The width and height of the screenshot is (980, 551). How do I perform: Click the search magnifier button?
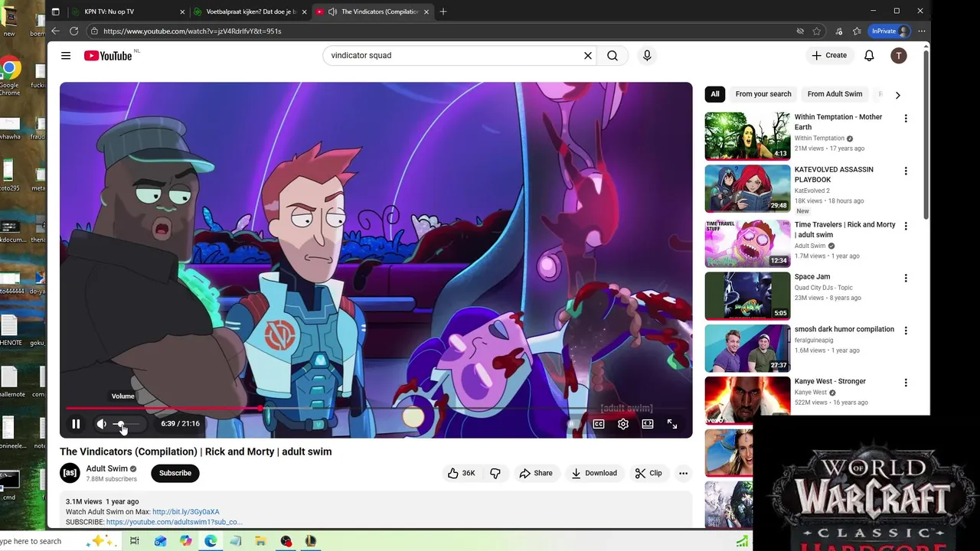pyautogui.click(x=612, y=55)
